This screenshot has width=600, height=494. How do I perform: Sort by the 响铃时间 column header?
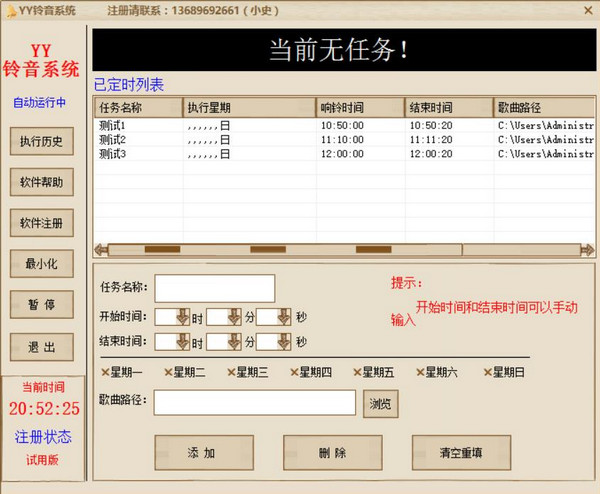pos(359,107)
